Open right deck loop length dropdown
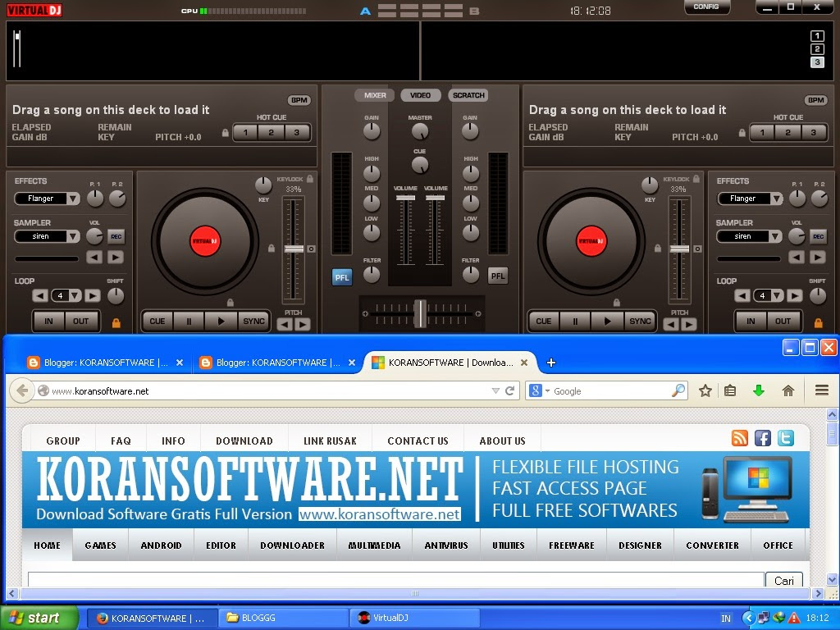840x630 pixels. pos(778,295)
